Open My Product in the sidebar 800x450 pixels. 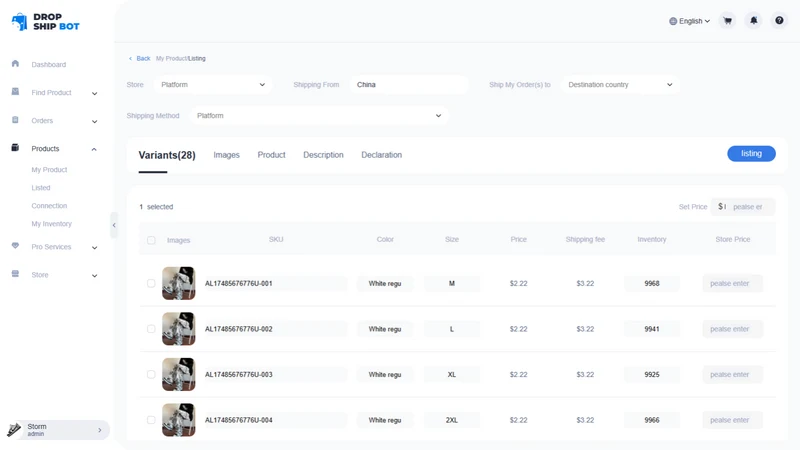49,170
